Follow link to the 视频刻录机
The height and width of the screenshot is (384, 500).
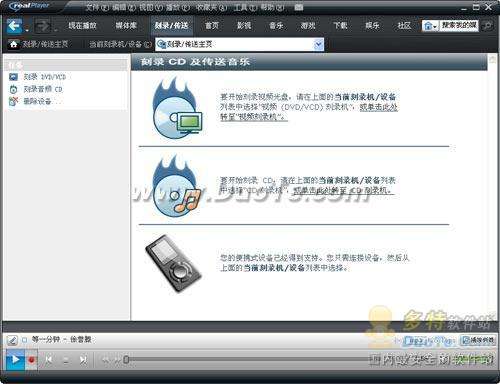[x=309, y=112]
